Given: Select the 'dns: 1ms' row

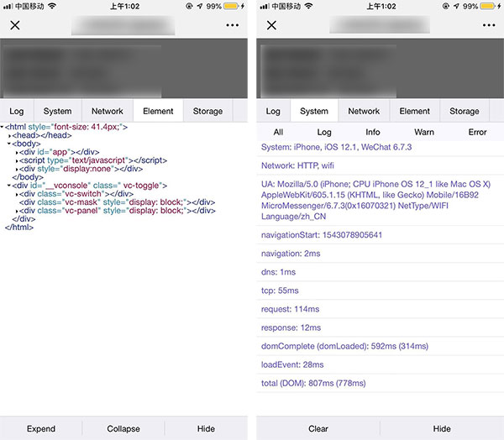Looking at the screenshot, I should 381,272.
